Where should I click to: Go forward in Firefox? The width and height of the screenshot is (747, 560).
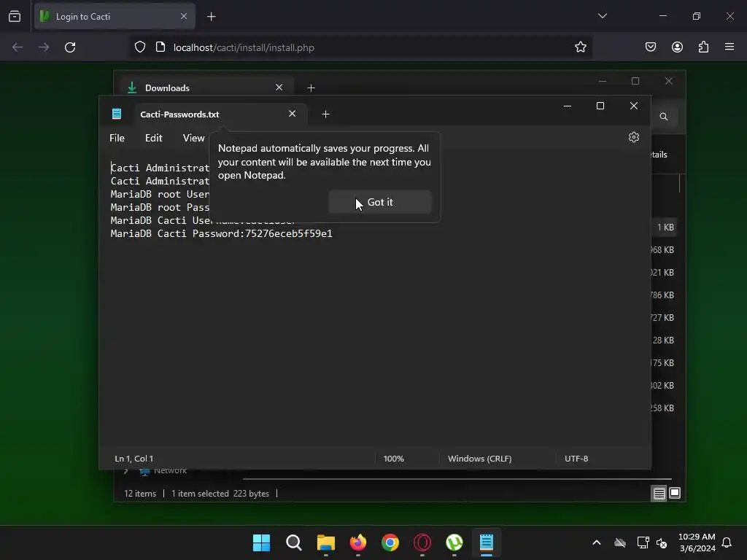(44, 47)
